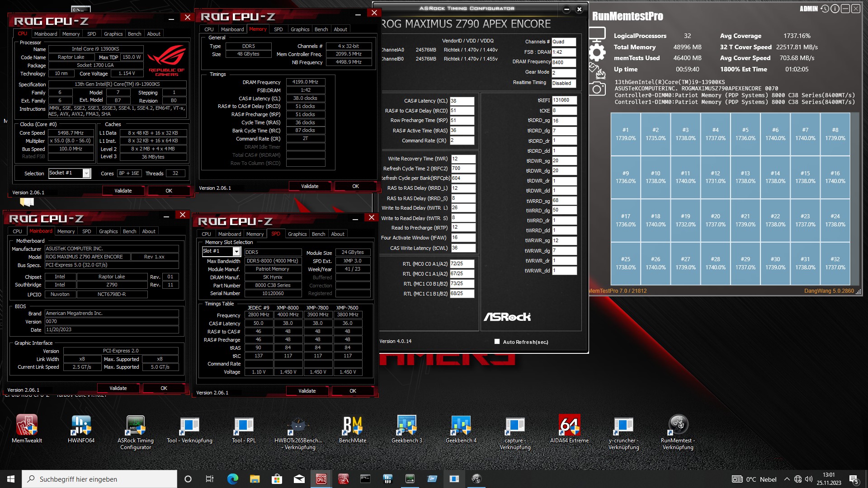Expand hidden system tray icons chevron

point(787,479)
